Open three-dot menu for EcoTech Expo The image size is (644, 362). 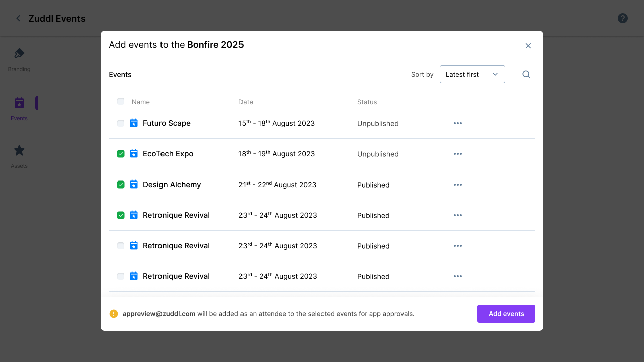457,154
